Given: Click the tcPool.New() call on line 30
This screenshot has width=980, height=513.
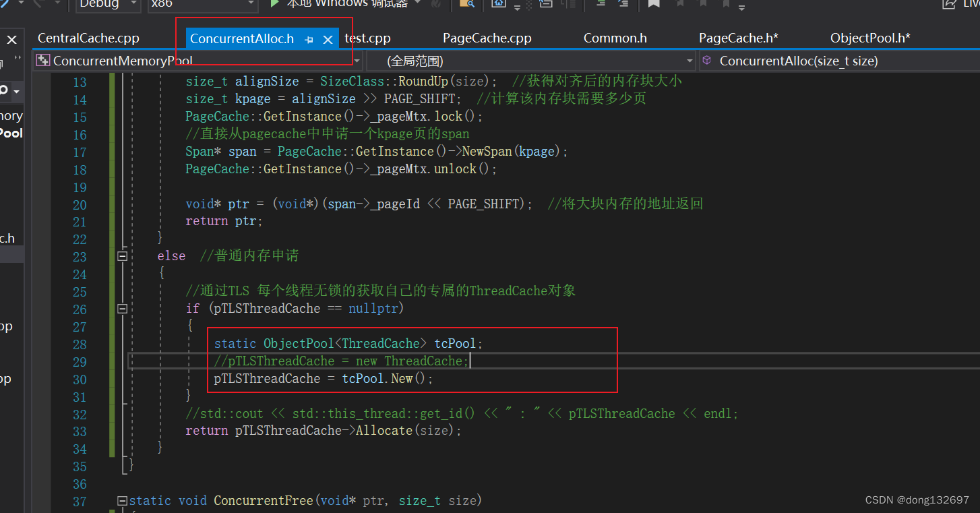Looking at the screenshot, I should tap(384, 379).
